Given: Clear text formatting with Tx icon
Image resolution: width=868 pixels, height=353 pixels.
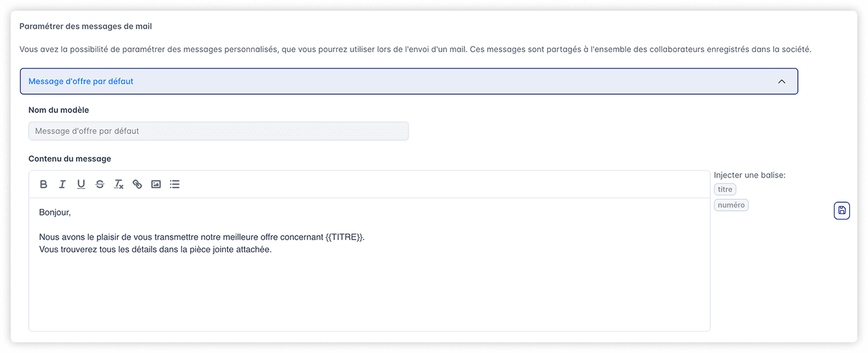Looking at the screenshot, I should 118,184.
